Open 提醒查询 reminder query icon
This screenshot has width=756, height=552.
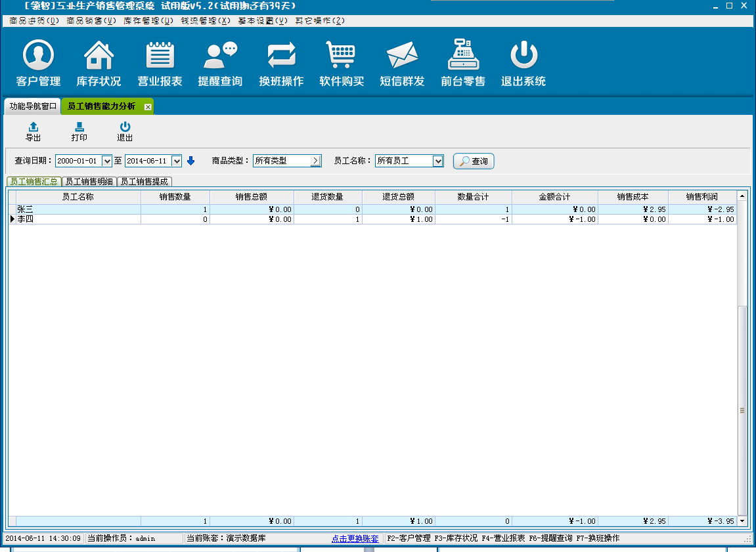[220, 56]
